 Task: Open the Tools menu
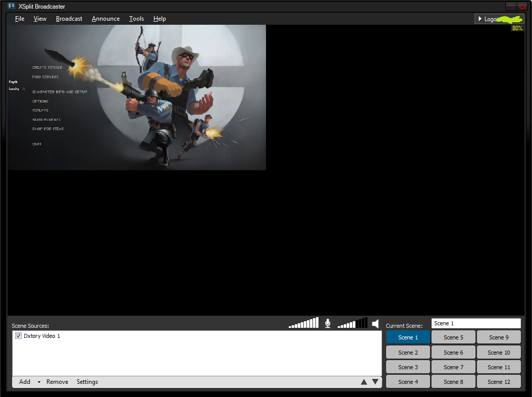[x=136, y=19]
